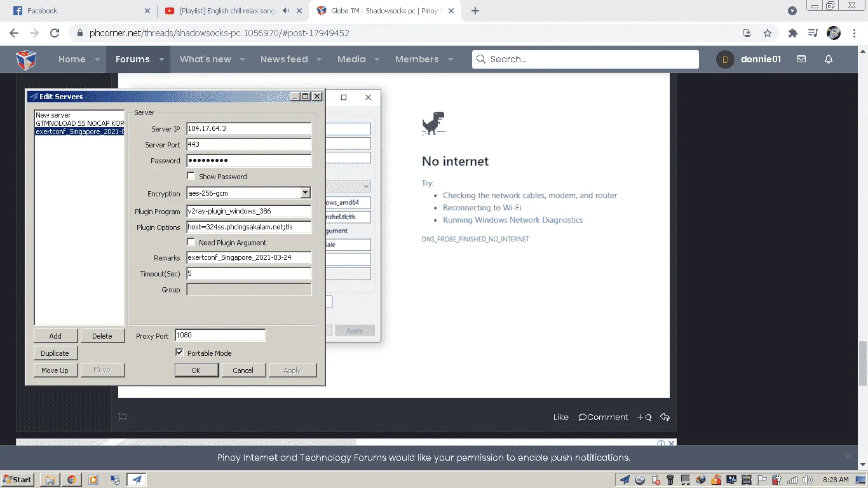Viewport: 868px width, 488px height.
Task: Open the Chrome media control icon
Action: point(813,33)
